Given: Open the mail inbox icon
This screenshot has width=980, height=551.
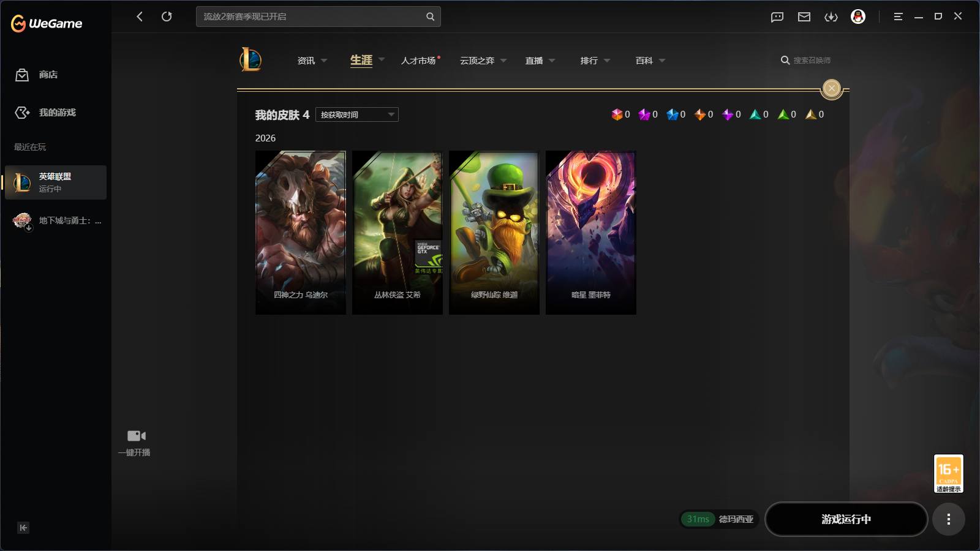Looking at the screenshot, I should [x=804, y=17].
